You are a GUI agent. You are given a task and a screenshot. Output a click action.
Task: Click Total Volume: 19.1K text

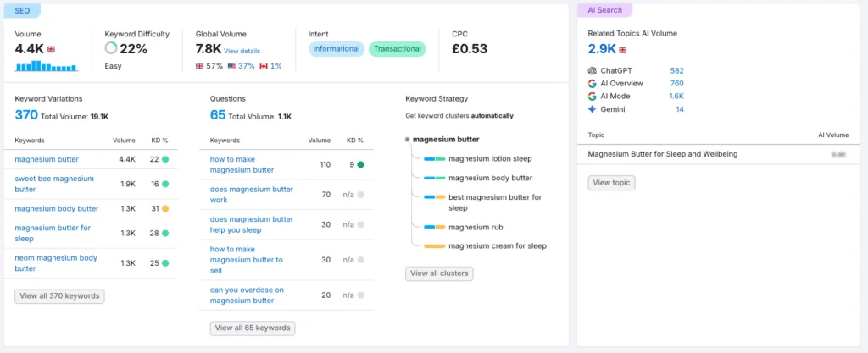click(75, 117)
